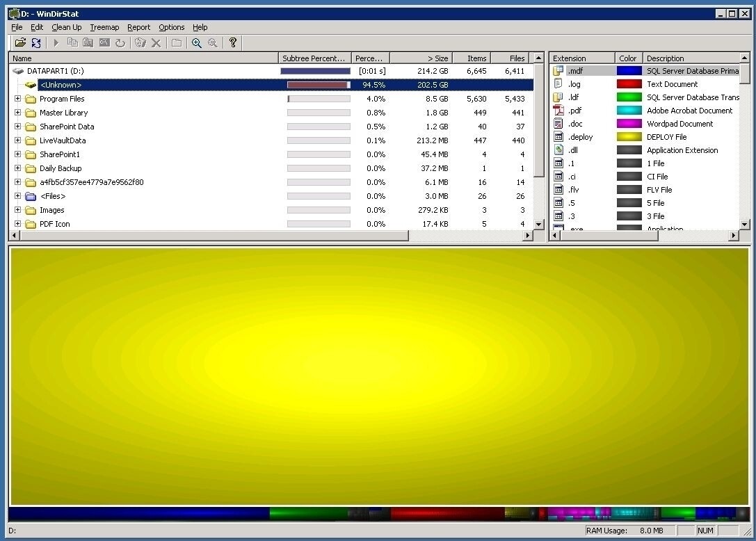This screenshot has width=756, height=541.
Task: Expand the Program Files folder
Action: click(17, 99)
